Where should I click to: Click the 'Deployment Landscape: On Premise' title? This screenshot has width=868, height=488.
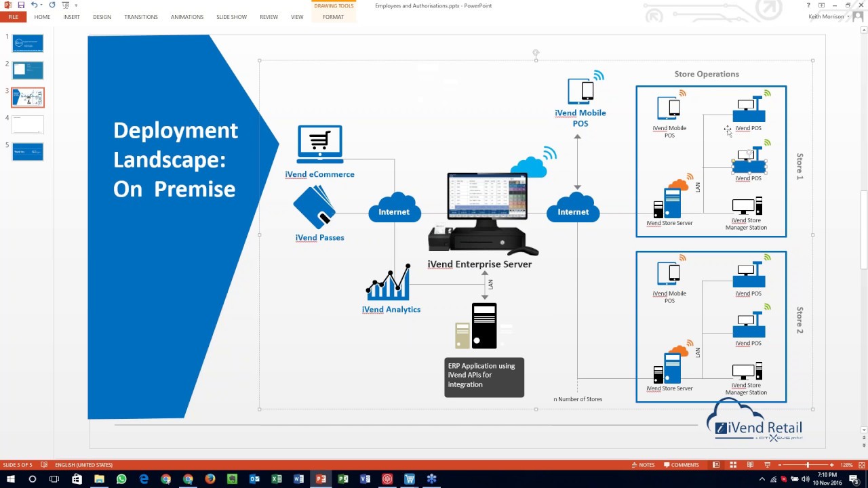176,159
